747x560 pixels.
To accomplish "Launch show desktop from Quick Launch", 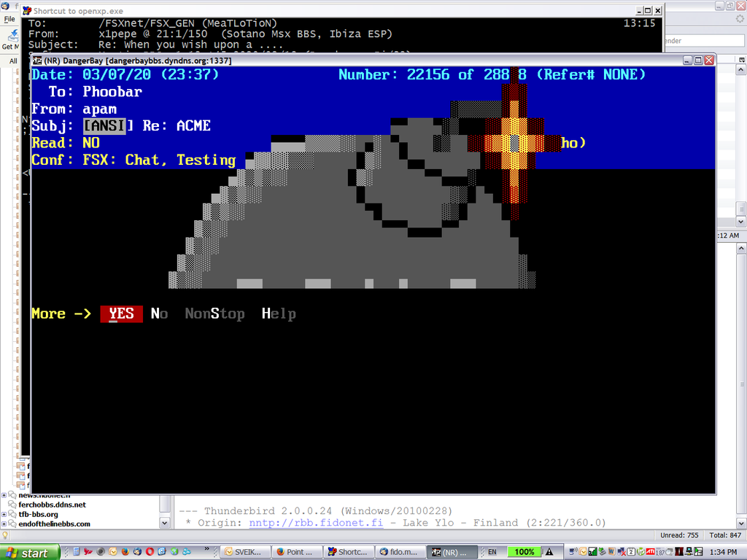I will pyautogui.click(x=76, y=552).
